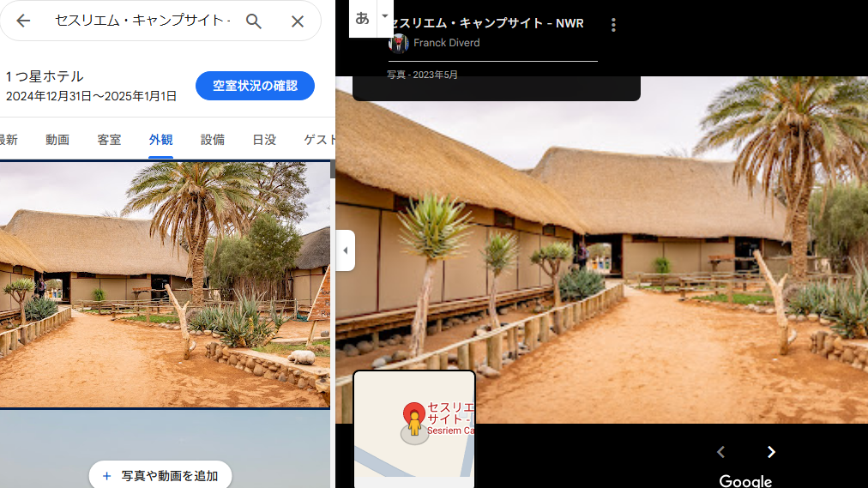The width and height of the screenshot is (868, 488).
Task: Click the magnifier search icon
Action: (x=254, y=21)
